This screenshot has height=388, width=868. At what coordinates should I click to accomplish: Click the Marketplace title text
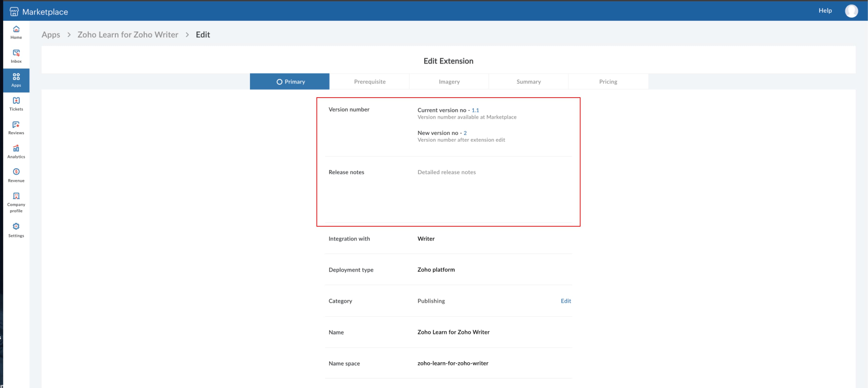pos(45,12)
